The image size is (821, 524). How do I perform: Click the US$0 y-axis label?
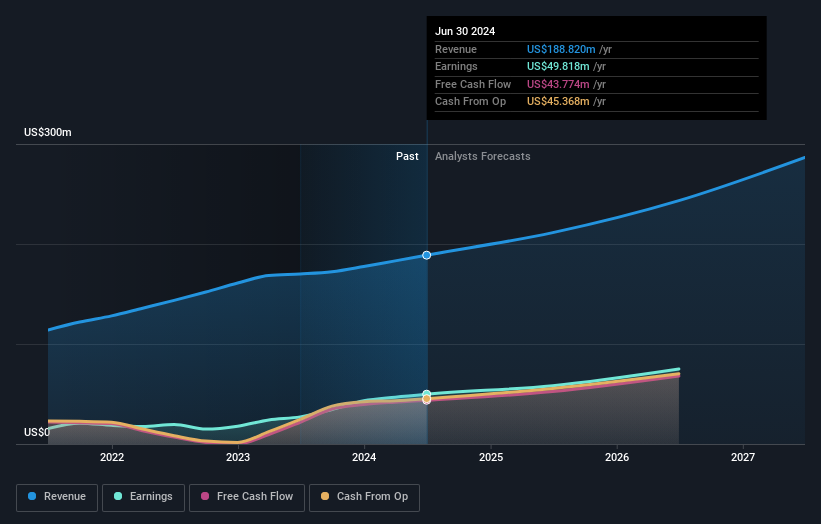pyautogui.click(x=37, y=432)
